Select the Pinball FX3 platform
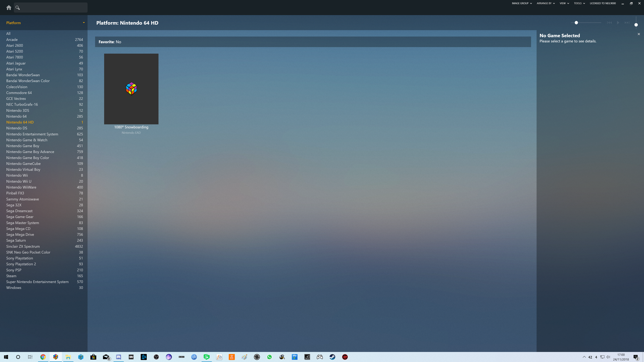Screen dimensions: 644x362 [44, 193]
